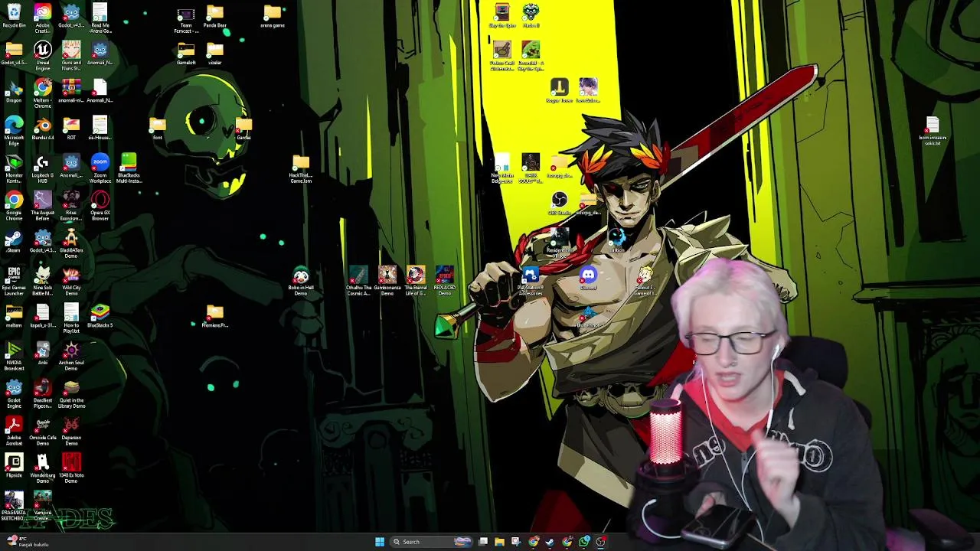Open the Dragon shortcut
Screen dimensions: 980x551
pyautogui.click(x=14, y=92)
